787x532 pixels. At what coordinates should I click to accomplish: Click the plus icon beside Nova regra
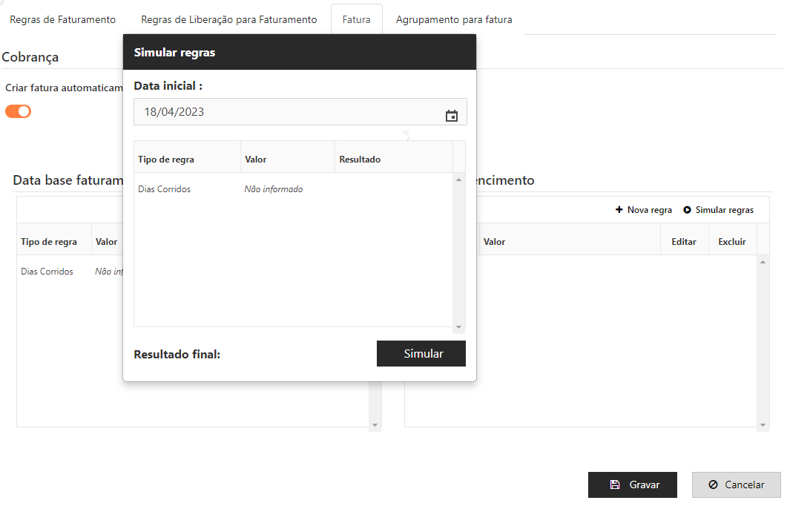619,210
